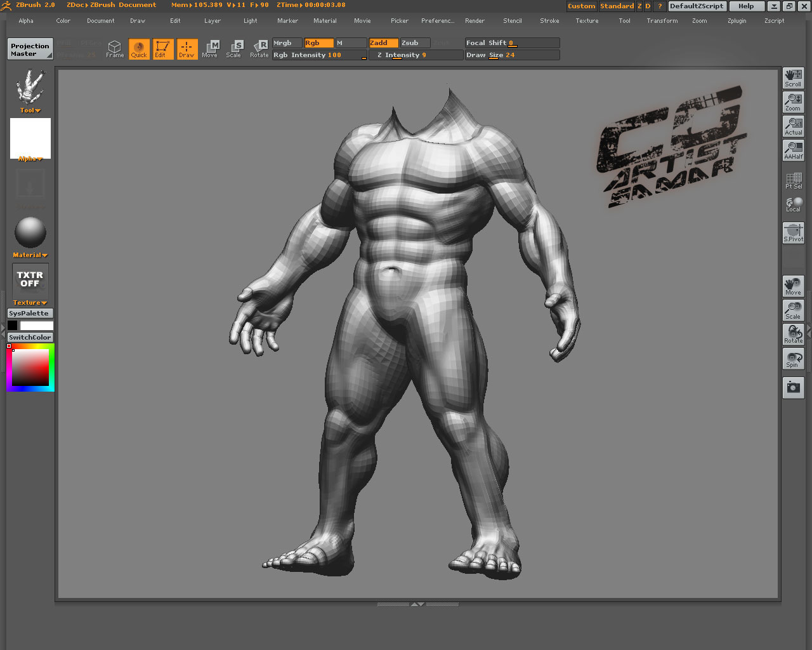Activate the Zoom tool on the right sidebar
This screenshot has width=812, height=650.
pyautogui.click(x=793, y=102)
